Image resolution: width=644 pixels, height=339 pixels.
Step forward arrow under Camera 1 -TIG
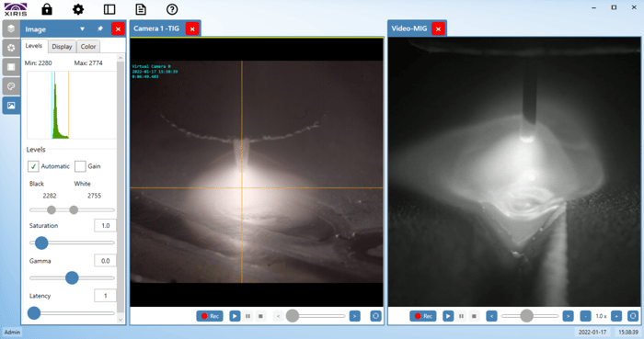point(355,316)
